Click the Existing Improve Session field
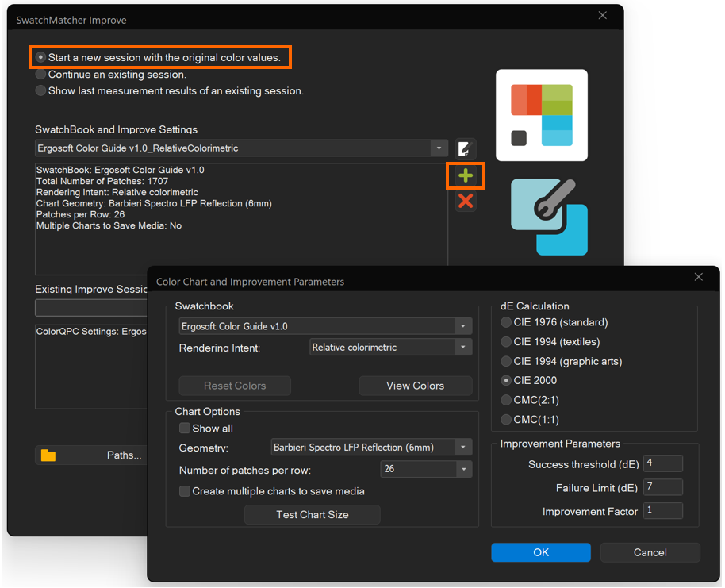 (91, 308)
